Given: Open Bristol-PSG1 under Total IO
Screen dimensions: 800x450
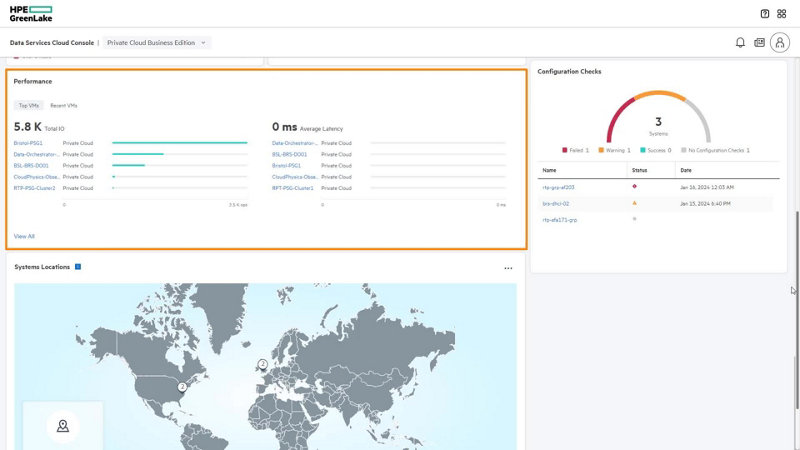Looking at the screenshot, I should (28, 143).
